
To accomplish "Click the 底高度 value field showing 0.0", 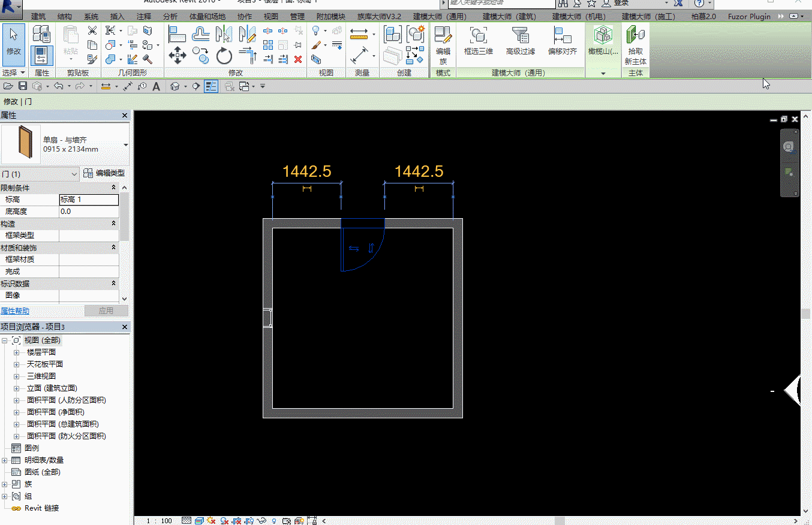I will 88,212.
